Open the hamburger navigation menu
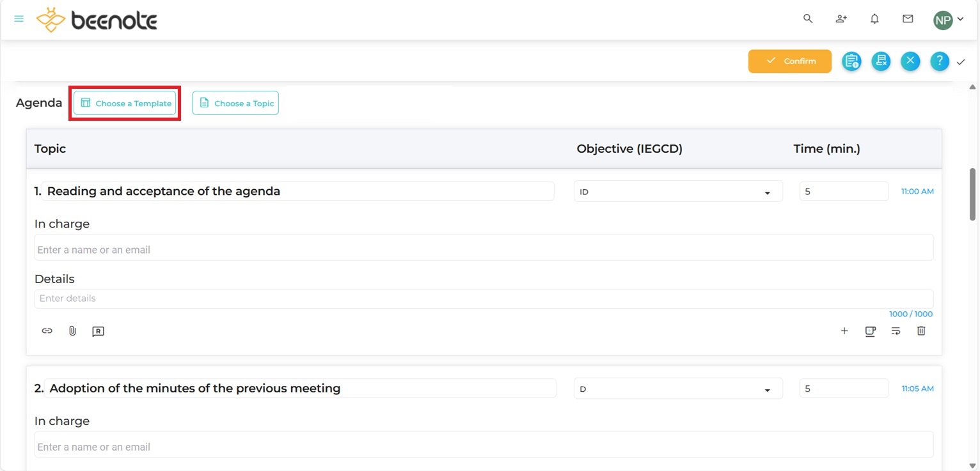 pos(19,19)
